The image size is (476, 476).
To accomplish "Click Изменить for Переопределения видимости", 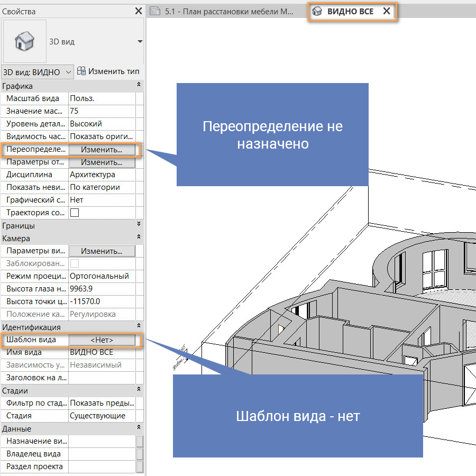I will (x=102, y=150).
